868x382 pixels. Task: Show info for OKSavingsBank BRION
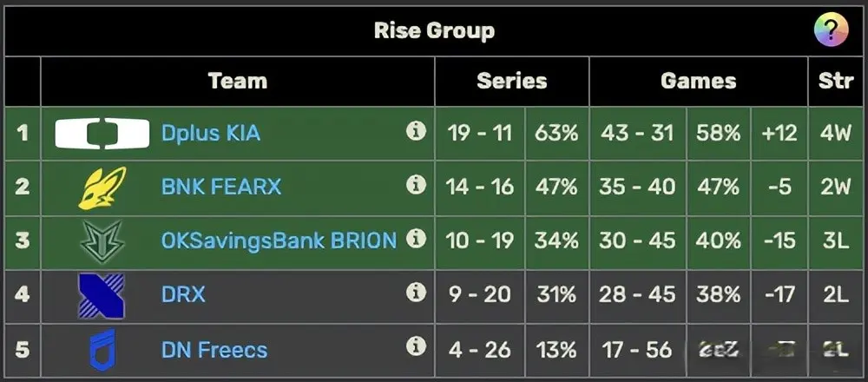pyautogui.click(x=417, y=239)
